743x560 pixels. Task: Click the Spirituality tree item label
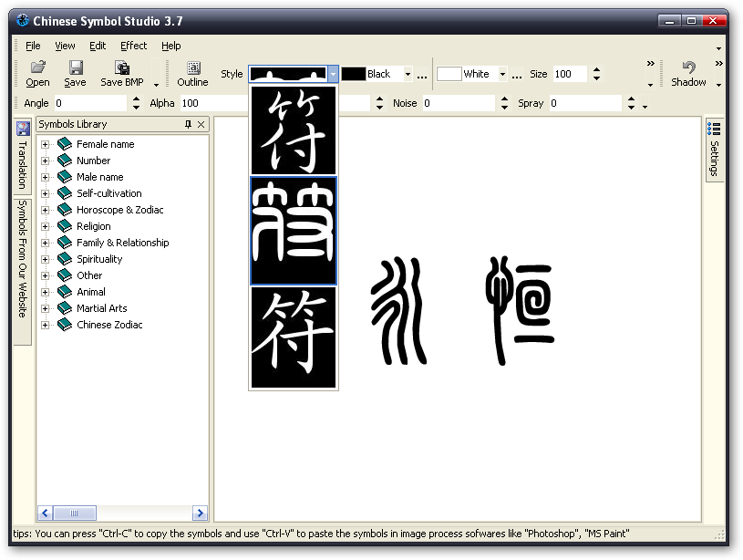coord(99,259)
